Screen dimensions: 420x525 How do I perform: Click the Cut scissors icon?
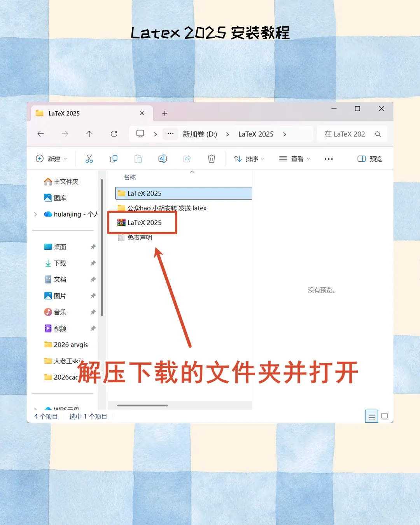[89, 159]
